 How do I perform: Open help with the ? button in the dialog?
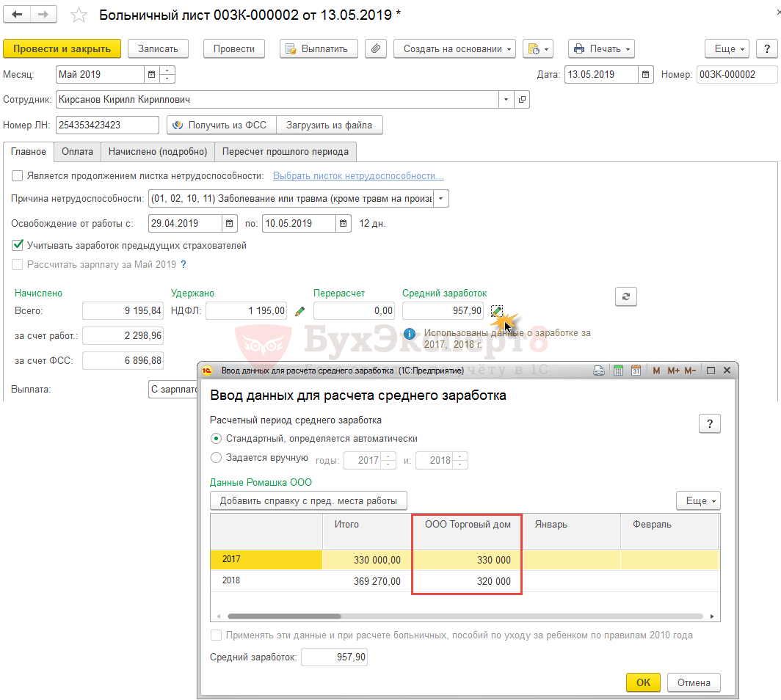(710, 423)
